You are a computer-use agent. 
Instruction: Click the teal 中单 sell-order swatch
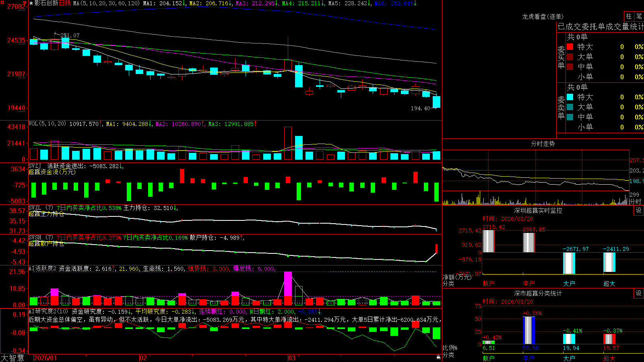pos(570,117)
